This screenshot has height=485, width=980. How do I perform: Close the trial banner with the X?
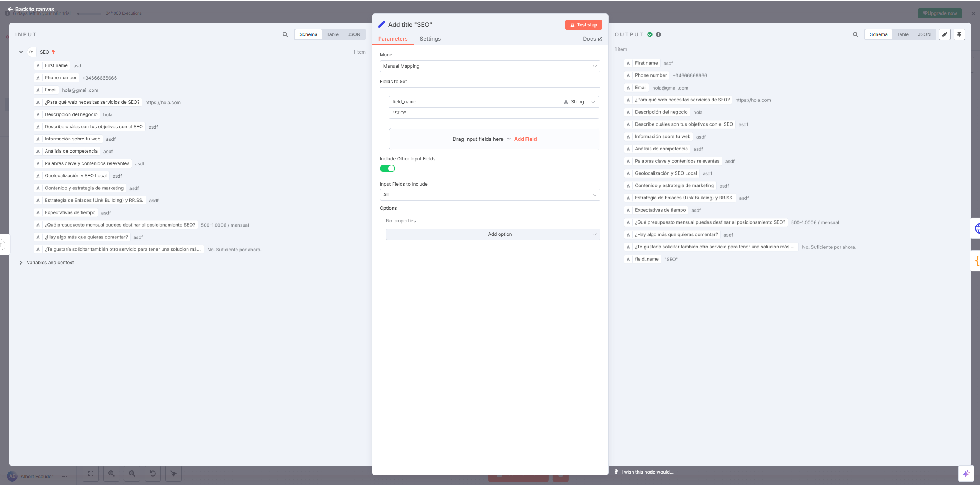973,13
